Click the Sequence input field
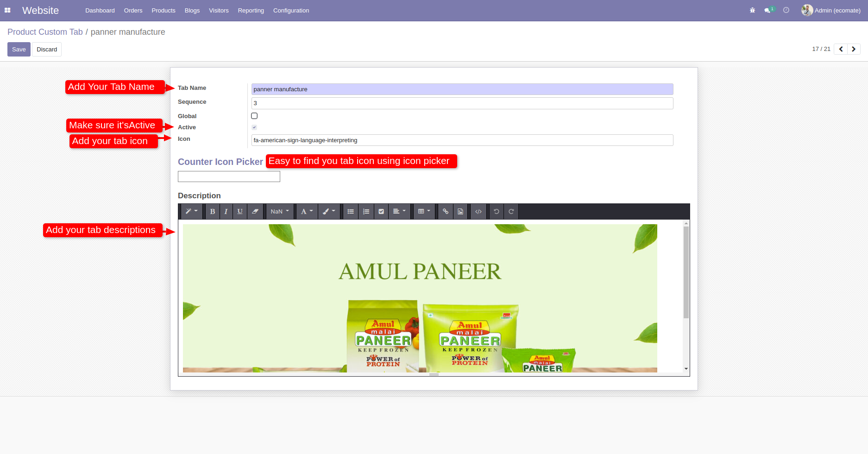Viewport: 868px width, 454px height. tap(462, 103)
